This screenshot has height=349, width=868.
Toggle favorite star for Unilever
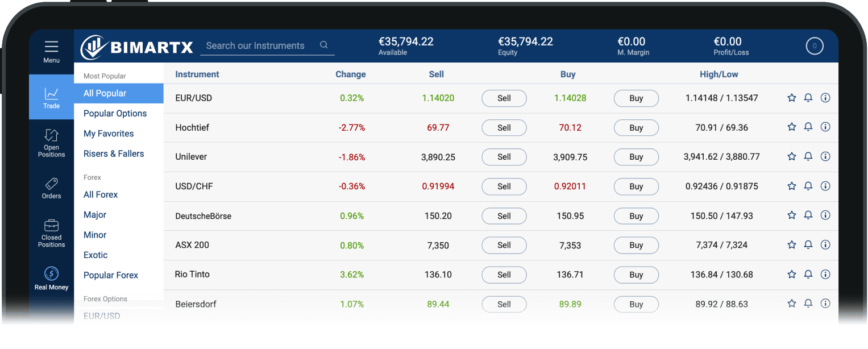tap(791, 157)
